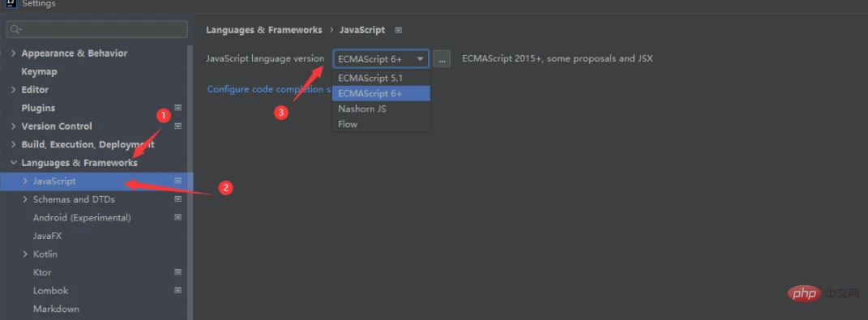Click the search magnifier icon in settings search
The width and height of the screenshot is (868, 320).
tap(15, 29)
